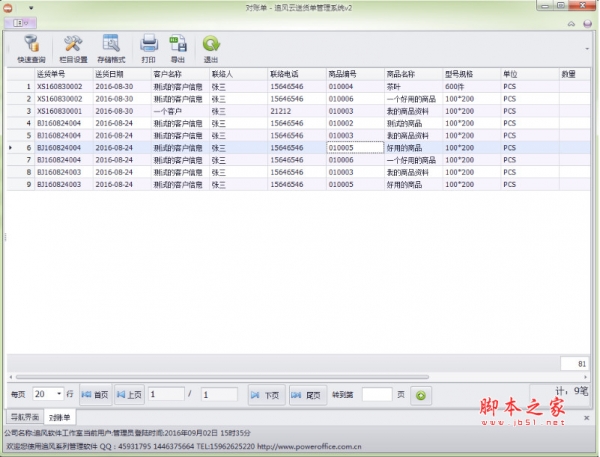Expand the toolbar overflow arrow at right
The image size is (600, 457).
587,49
